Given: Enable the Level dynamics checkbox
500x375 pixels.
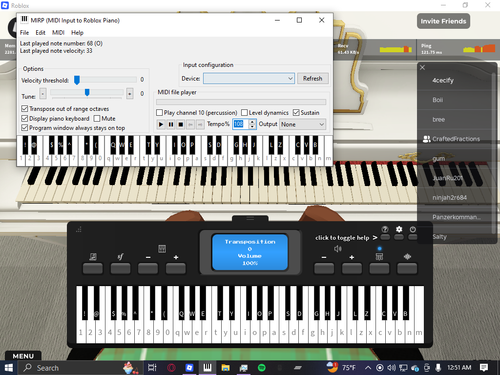Looking at the screenshot, I should pyautogui.click(x=244, y=113).
